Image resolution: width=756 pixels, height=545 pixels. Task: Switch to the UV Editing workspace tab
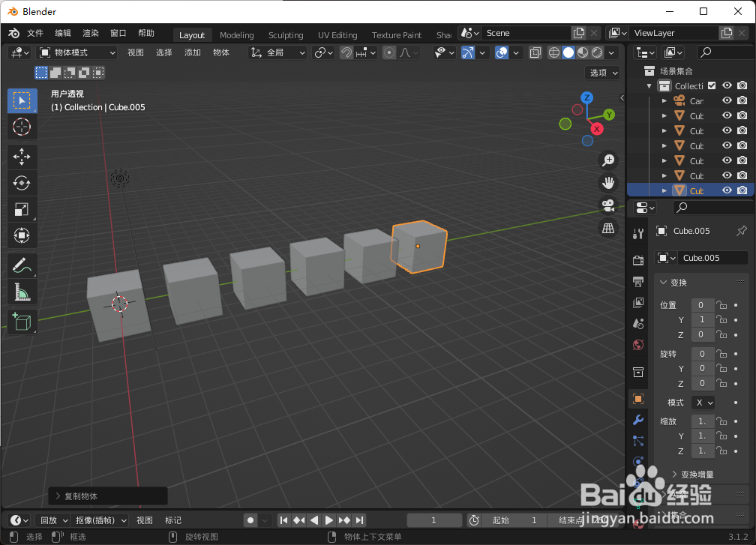[x=337, y=35]
